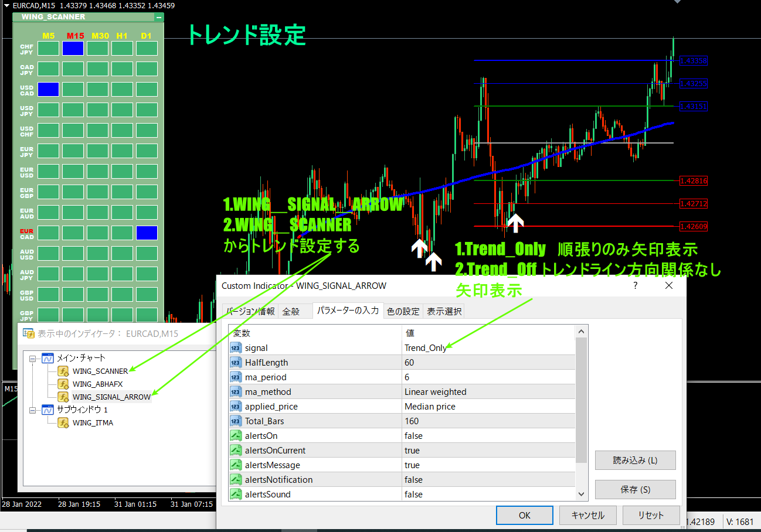This screenshot has height=532, width=761.
Task: Click the integer icon beside HalfLength
Action: 236,363
